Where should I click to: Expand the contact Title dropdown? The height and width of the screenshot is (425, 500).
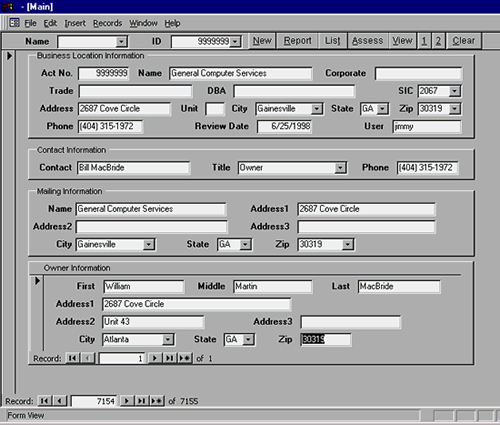[x=340, y=168]
